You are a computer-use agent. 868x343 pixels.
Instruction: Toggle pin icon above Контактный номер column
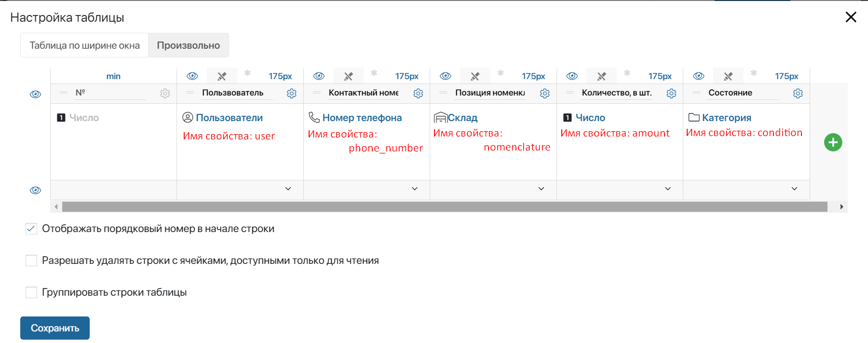click(x=348, y=76)
